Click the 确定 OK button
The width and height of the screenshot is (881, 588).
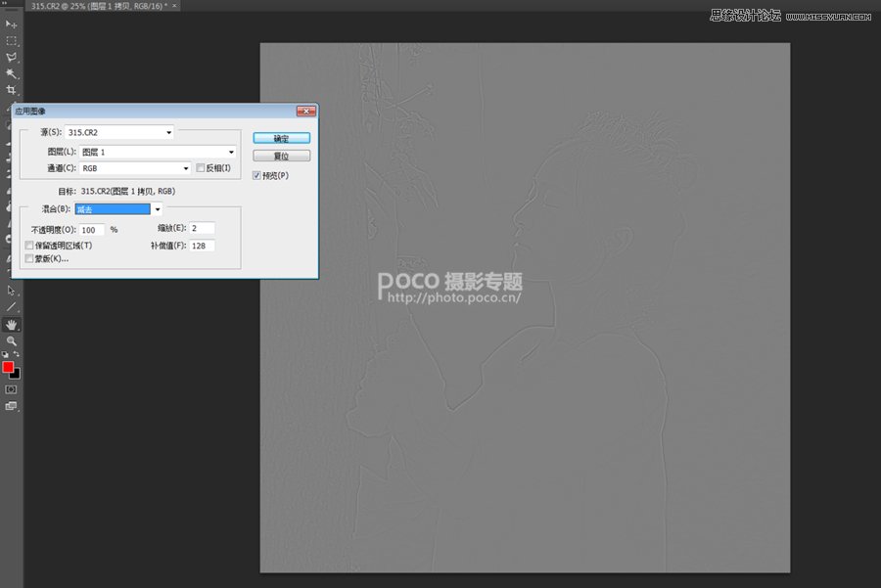(x=282, y=138)
